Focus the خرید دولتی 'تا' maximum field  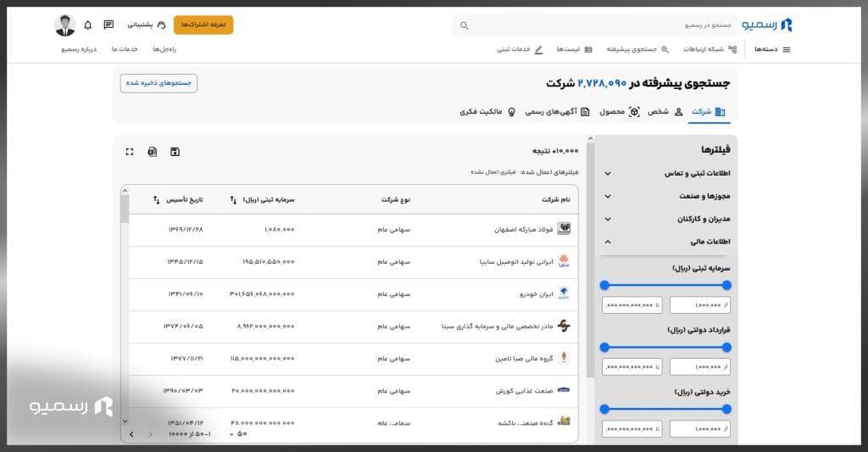pos(632,429)
